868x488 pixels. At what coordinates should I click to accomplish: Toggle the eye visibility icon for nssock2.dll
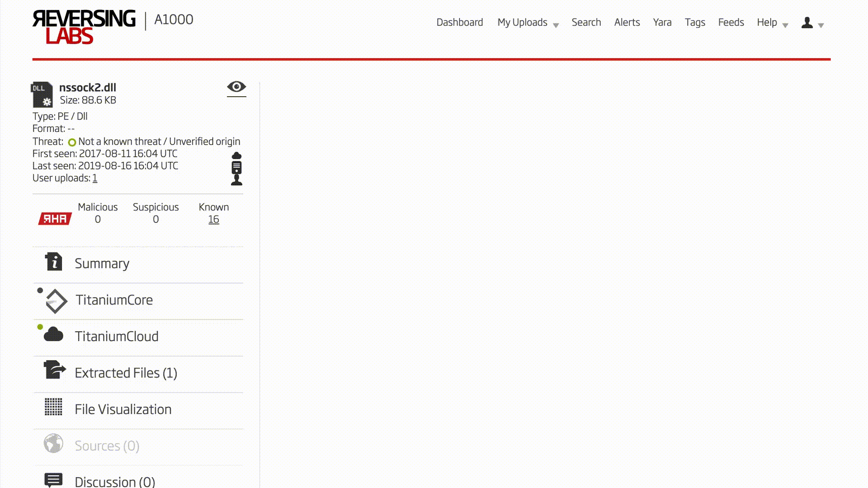[236, 87]
